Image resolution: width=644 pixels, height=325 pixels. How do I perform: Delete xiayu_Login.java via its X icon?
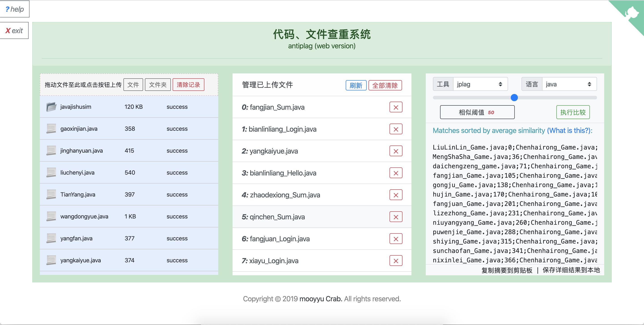(x=396, y=261)
